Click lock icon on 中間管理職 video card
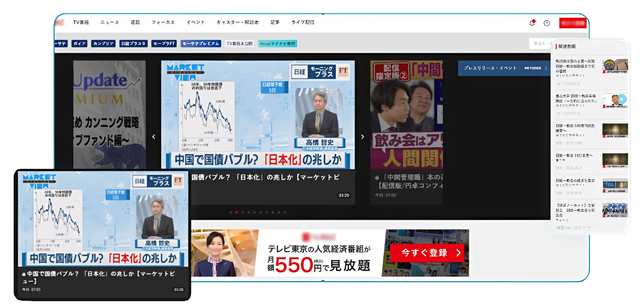The height and width of the screenshot is (308, 644). click(x=377, y=177)
